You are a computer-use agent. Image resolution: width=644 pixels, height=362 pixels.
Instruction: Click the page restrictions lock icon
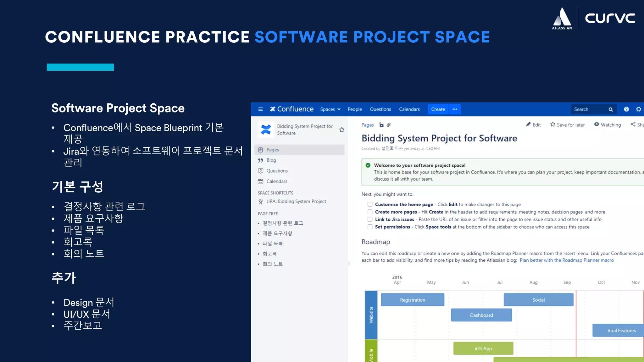click(x=381, y=125)
